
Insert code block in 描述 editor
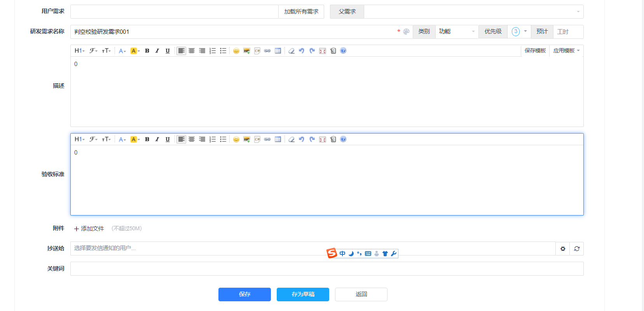(257, 51)
